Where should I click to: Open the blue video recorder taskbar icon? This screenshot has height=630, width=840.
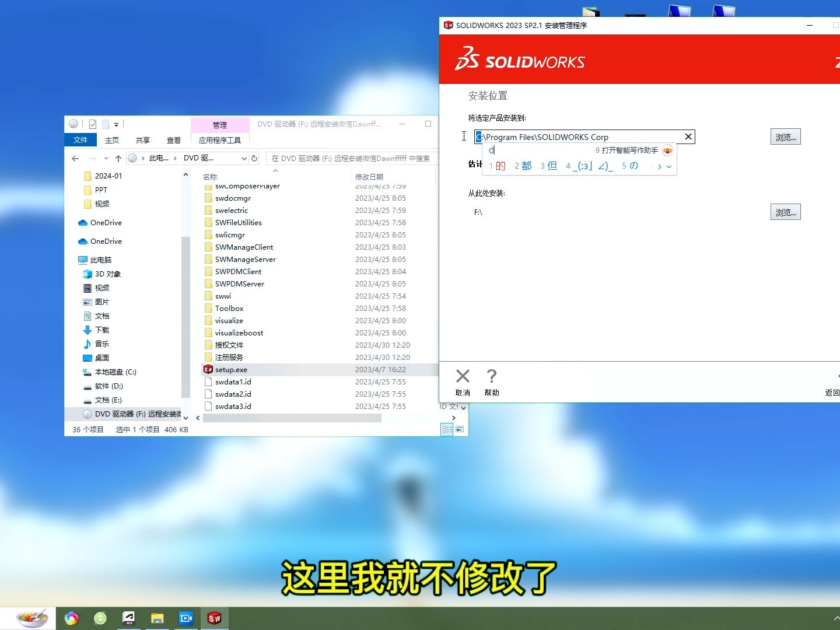click(x=185, y=618)
